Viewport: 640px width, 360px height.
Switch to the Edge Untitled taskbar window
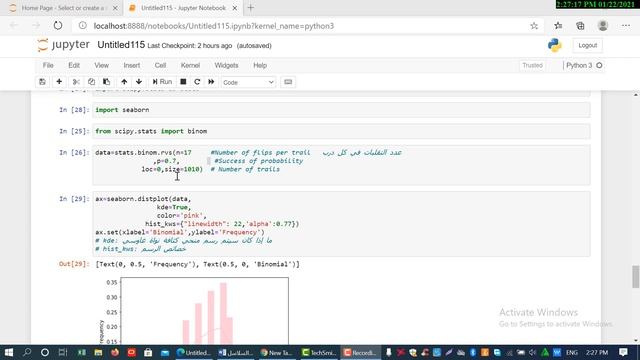(x=193, y=352)
